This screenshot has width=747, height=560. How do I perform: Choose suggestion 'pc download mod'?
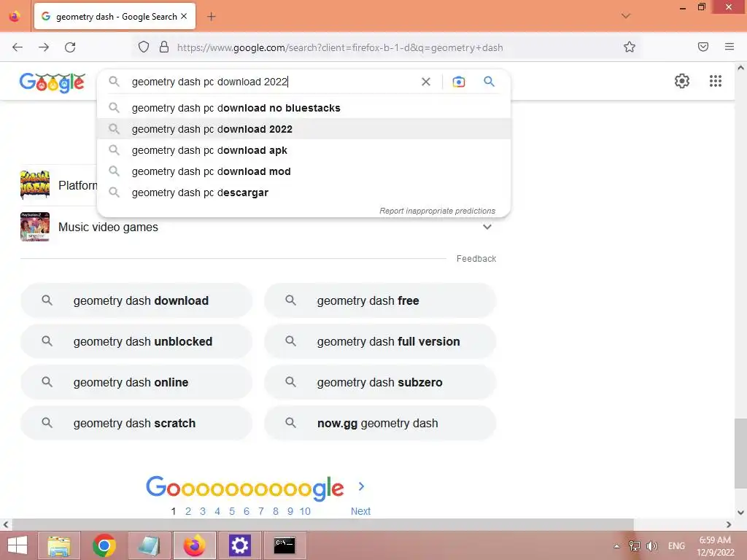[x=303, y=171]
